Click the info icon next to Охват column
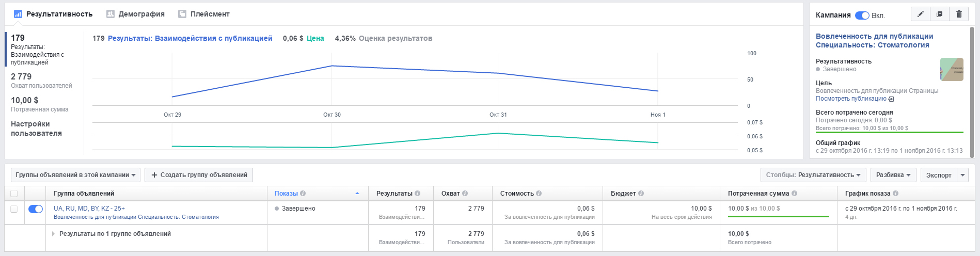Screen dimensions: 980x256 [465, 194]
